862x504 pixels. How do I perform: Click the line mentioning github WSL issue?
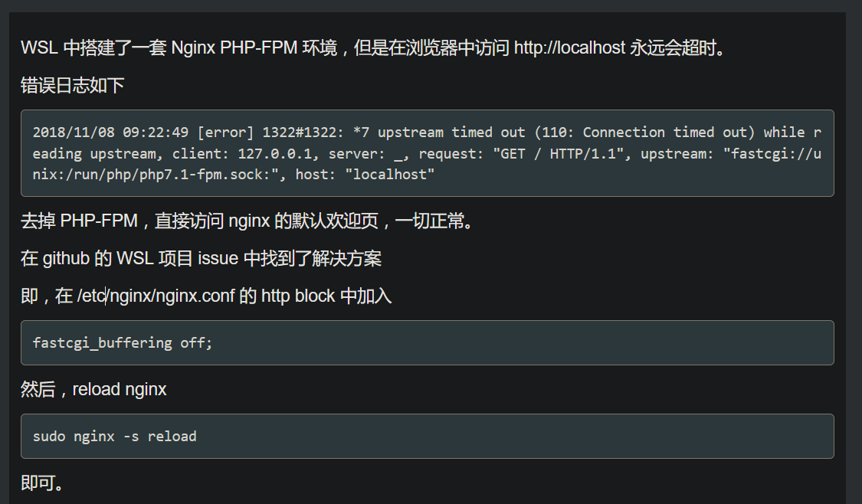click(202, 258)
